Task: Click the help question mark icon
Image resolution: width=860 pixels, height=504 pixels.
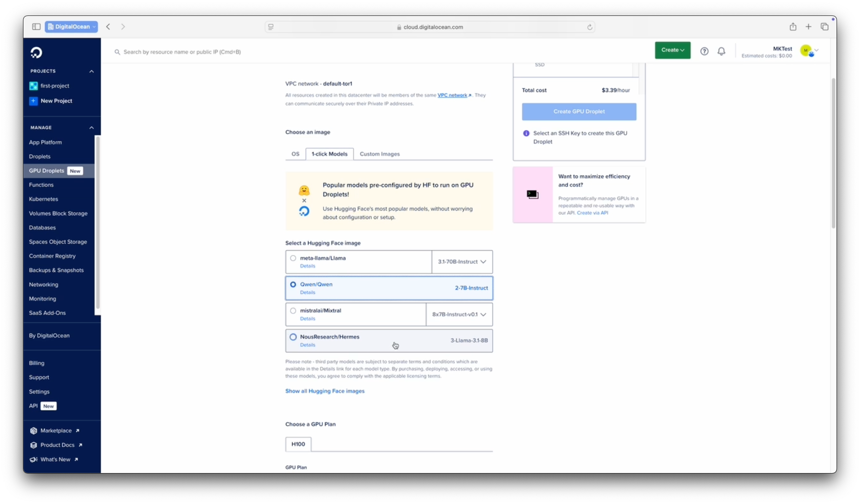Action: pyautogui.click(x=704, y=51)
